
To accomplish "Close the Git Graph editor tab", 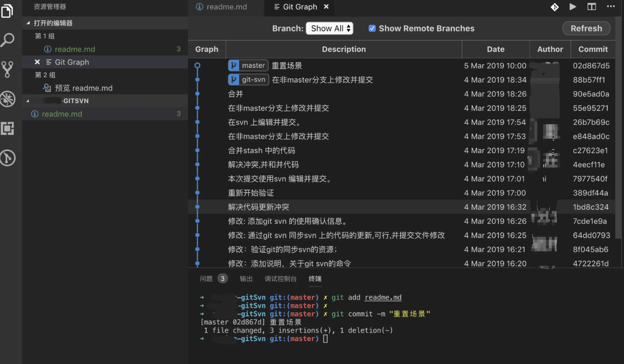I will 326,7.
